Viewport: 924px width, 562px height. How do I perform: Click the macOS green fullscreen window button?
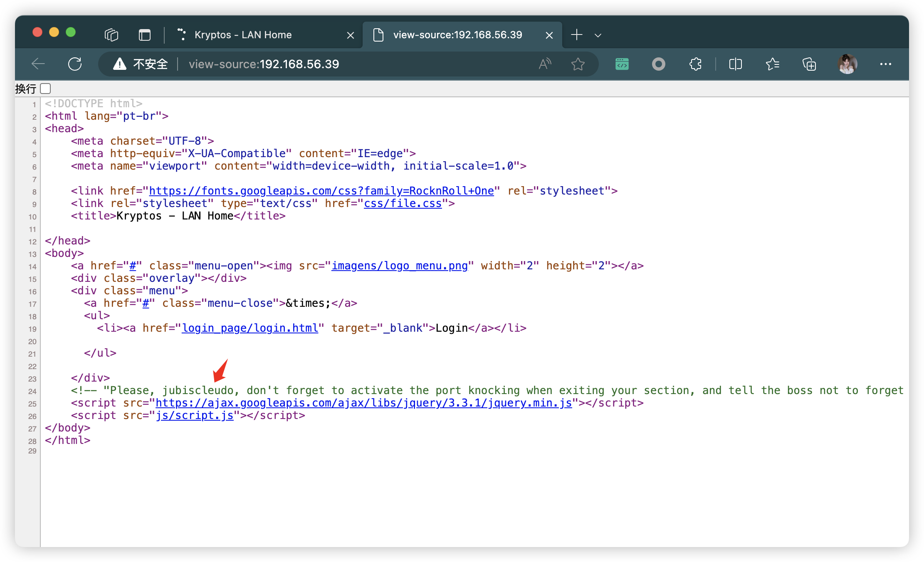click(x=71, y=32)
